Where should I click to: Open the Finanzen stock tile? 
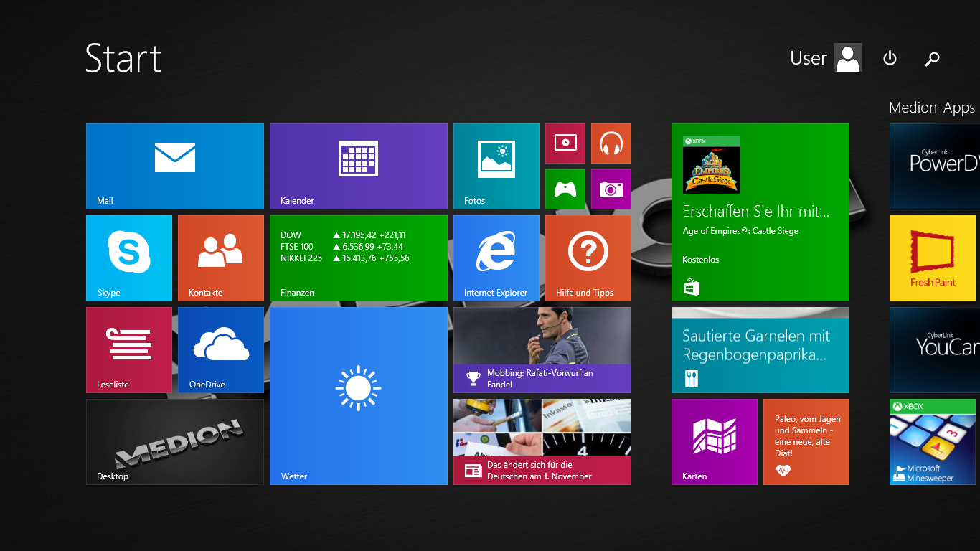[359, 258]
